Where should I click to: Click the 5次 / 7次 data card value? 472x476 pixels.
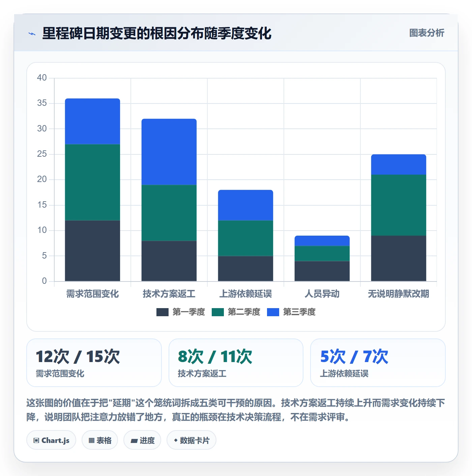click(354, 357)
